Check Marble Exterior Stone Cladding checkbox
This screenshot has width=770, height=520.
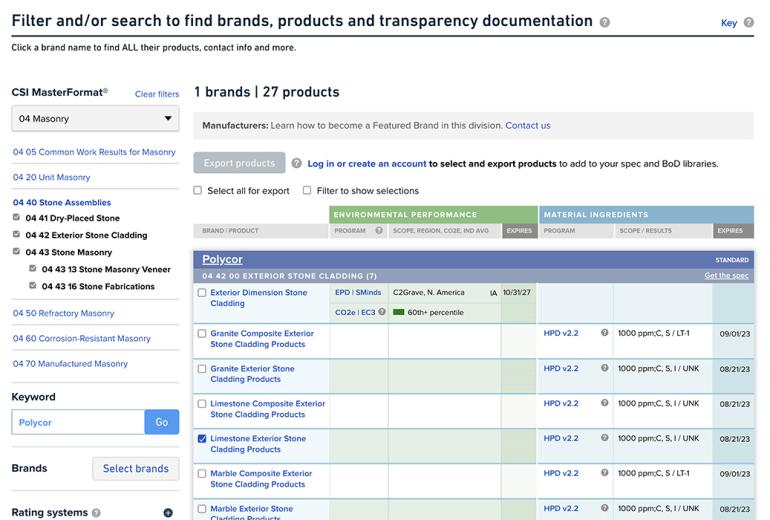click(202, 509)
